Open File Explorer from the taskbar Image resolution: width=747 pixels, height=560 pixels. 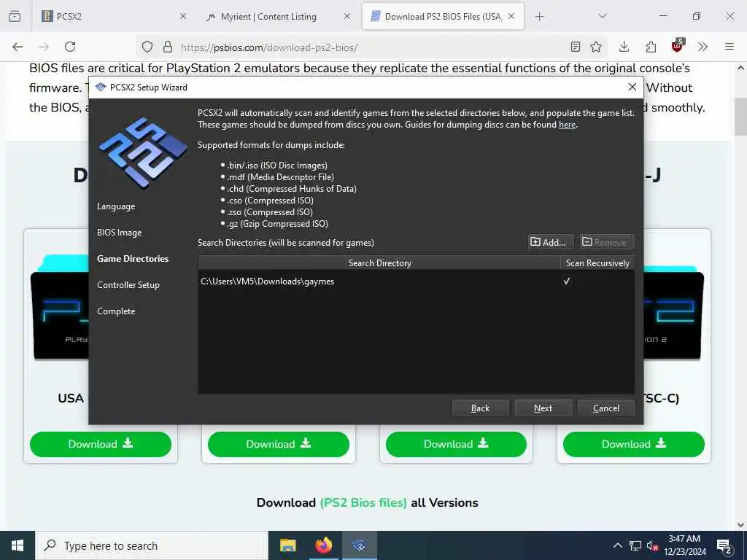coord(287,545)
